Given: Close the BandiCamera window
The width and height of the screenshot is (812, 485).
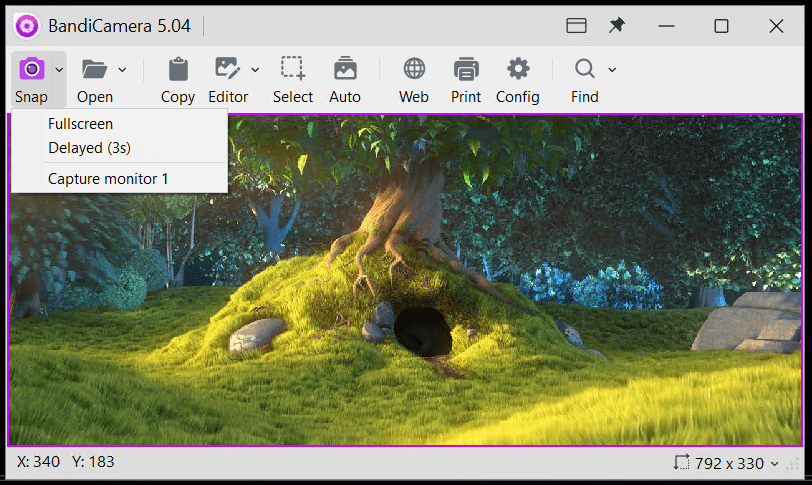Looking at the screenshot, I should coord(776,26).
